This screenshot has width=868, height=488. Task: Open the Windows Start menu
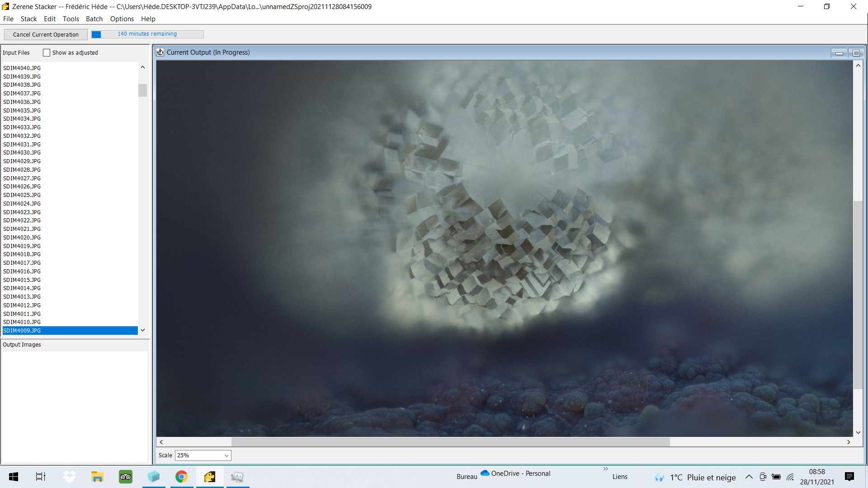click(14, 477)
